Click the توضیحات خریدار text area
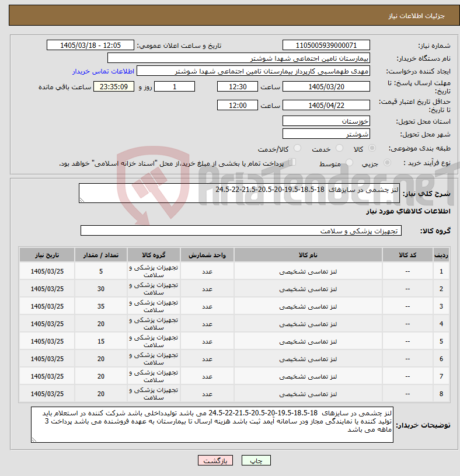460x476 pixels. [x=212, y=425]
